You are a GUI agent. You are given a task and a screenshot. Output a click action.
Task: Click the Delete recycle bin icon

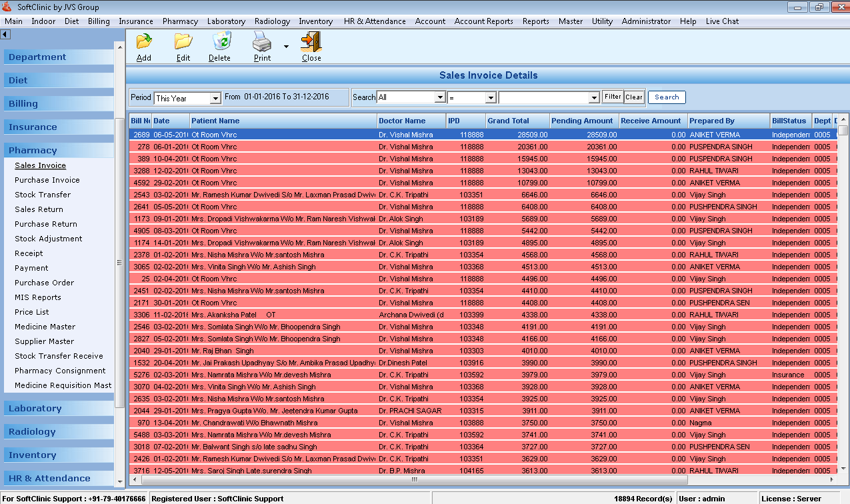220,42
